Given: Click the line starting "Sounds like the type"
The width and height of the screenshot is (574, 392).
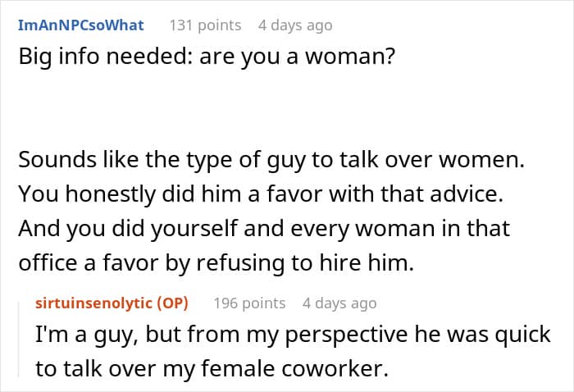Looking at the screenshot, I should coord(271,160).
